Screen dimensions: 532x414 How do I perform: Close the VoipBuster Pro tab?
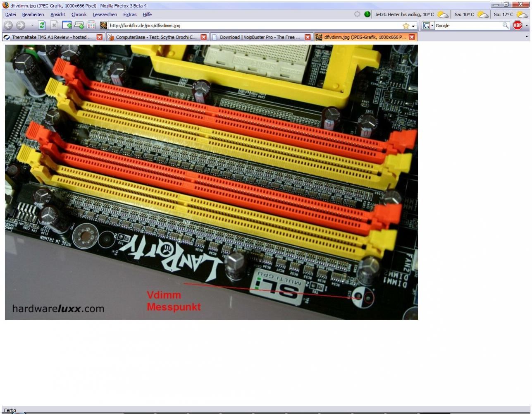[x=308, y=37]
